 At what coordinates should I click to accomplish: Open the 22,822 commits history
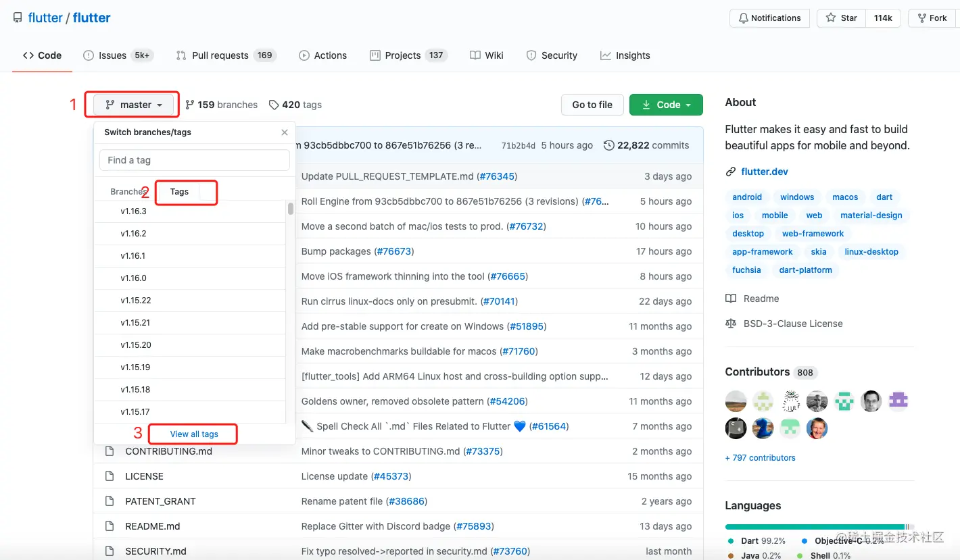[646, 145]
